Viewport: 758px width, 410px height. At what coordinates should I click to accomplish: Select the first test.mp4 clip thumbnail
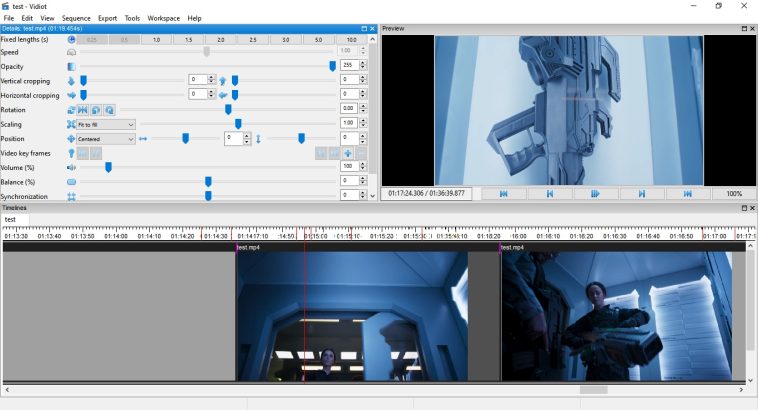352,316
